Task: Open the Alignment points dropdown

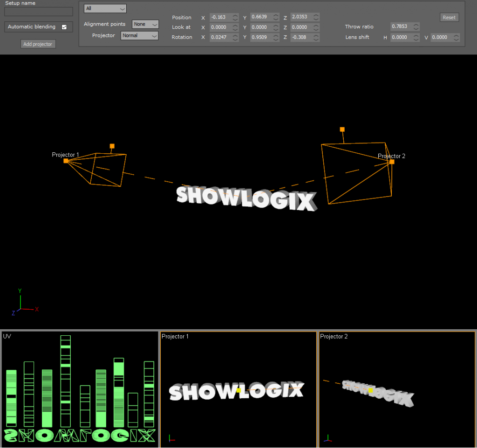Action: pos(145,24)
